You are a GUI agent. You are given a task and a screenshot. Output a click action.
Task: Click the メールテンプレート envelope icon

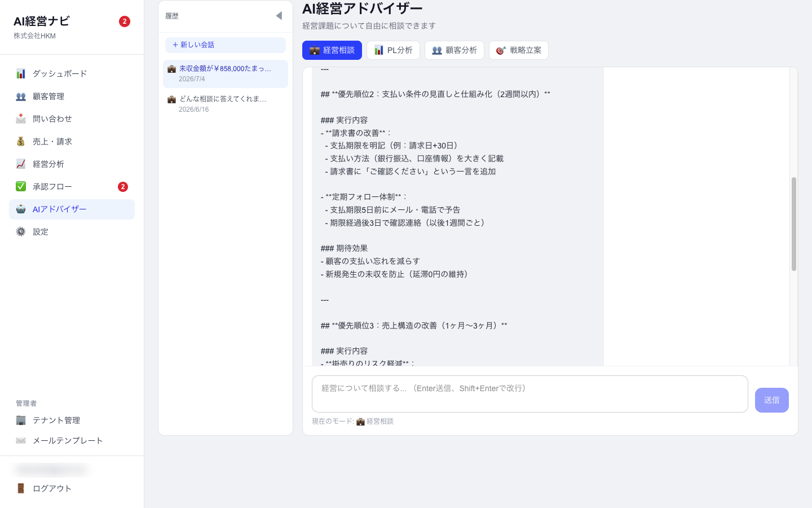(x=21, y=440)
